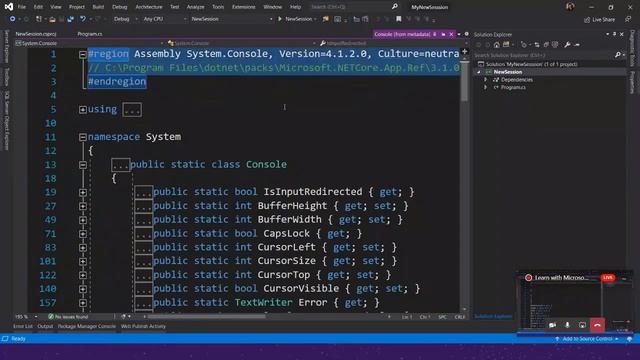The image size is (640, 360).
Task: Open the Architecture menu
Action: point(149,7)
